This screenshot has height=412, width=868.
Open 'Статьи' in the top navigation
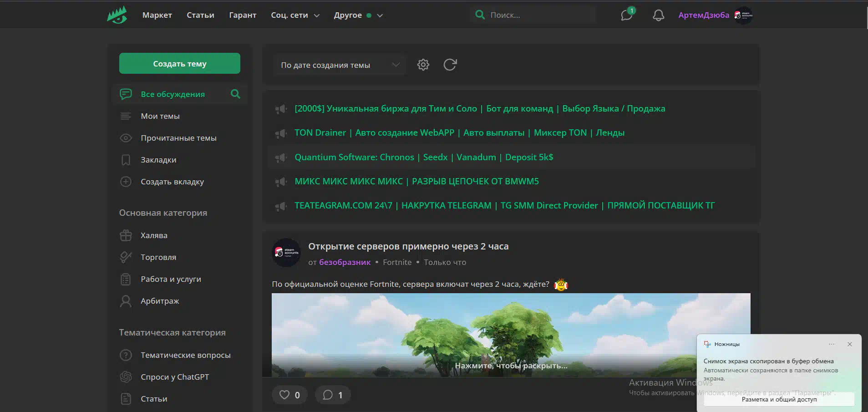click(x=200, y=15)
